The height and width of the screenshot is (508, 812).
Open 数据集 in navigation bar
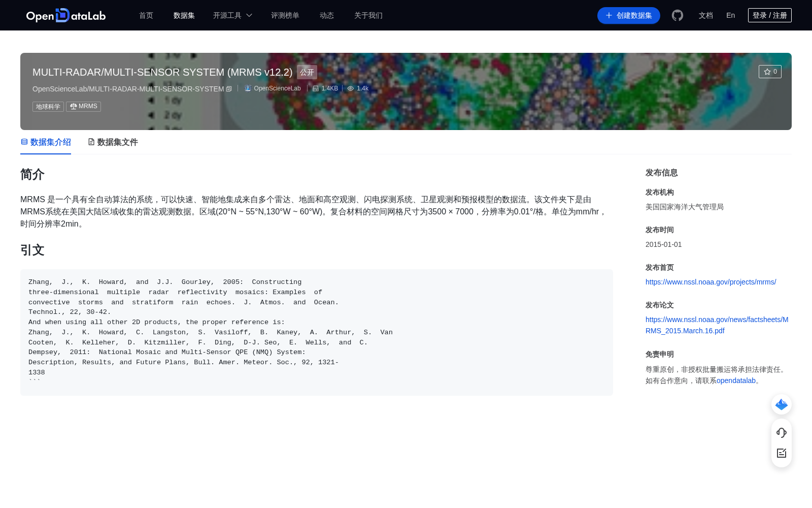pyautogui.click(x=184, y=15)
